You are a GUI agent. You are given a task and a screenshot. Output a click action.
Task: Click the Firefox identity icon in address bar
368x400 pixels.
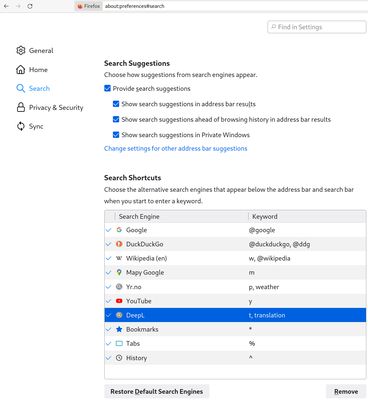(80, 6)
